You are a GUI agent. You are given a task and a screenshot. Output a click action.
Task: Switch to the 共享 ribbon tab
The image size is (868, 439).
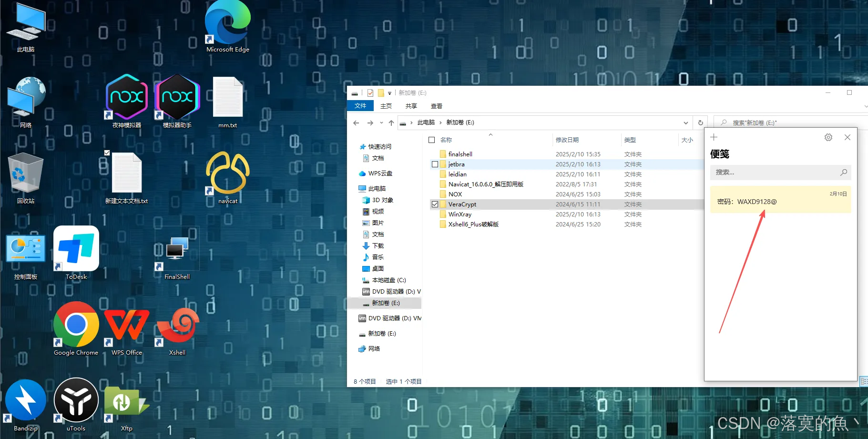point(411,106)
